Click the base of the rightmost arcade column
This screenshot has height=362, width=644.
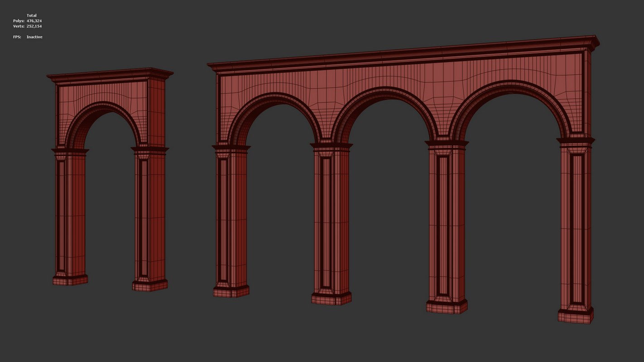tap(575, 315)
